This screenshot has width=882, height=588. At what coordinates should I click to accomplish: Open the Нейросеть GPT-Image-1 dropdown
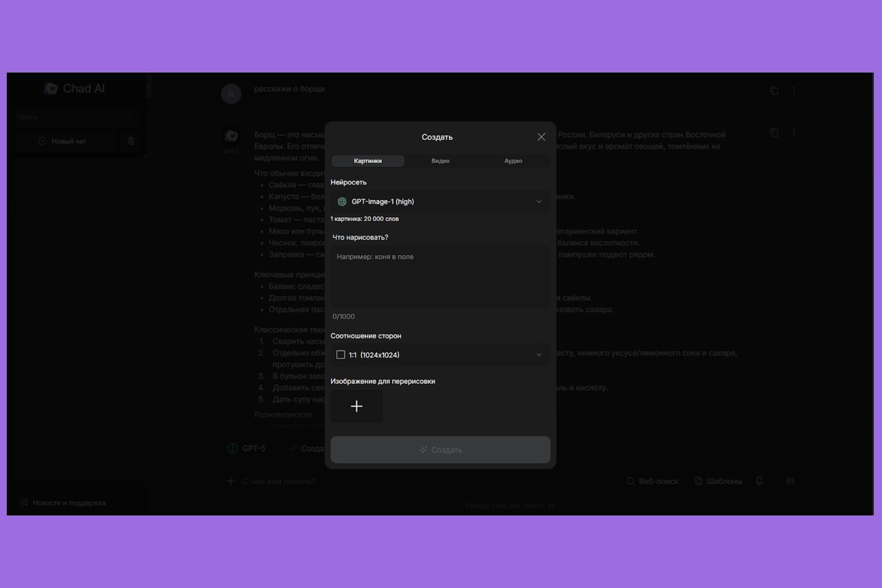[440, 201]
